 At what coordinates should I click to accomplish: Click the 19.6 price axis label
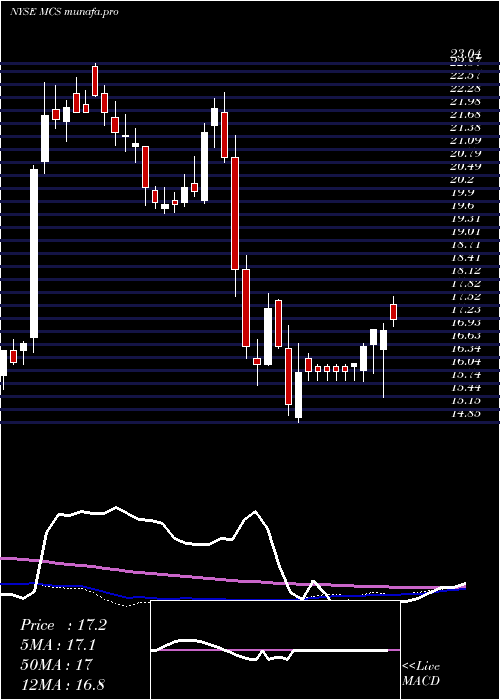pyautogui.click(x=462, y=205)
